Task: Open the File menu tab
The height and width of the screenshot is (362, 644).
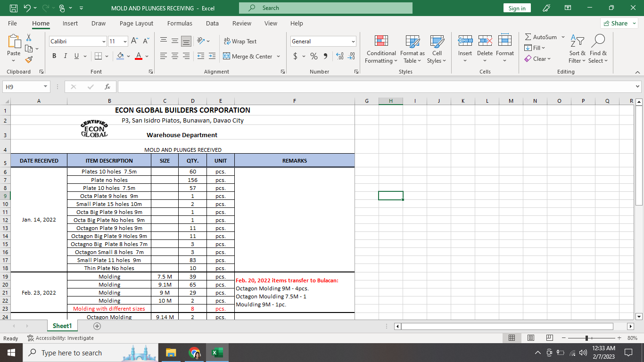Action: click(13, 23)
